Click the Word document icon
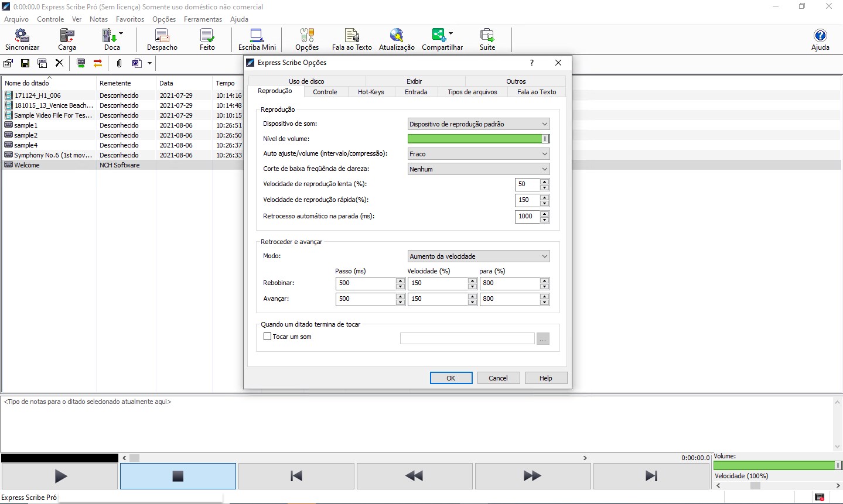This screenshot has height=504, width=843. click(x=136, y=63)
